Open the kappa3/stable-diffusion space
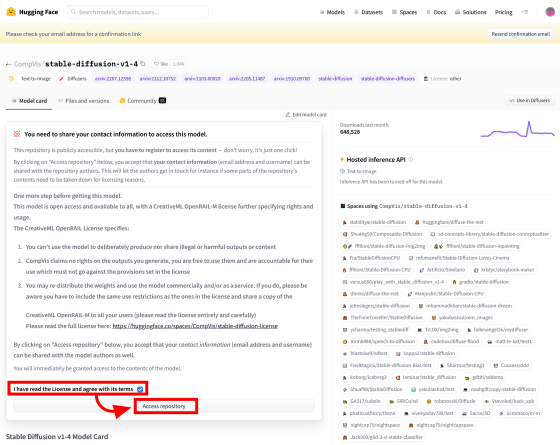The width and height of the screenshot is (560, 445). pyautogui.click(x=425, y=353)
